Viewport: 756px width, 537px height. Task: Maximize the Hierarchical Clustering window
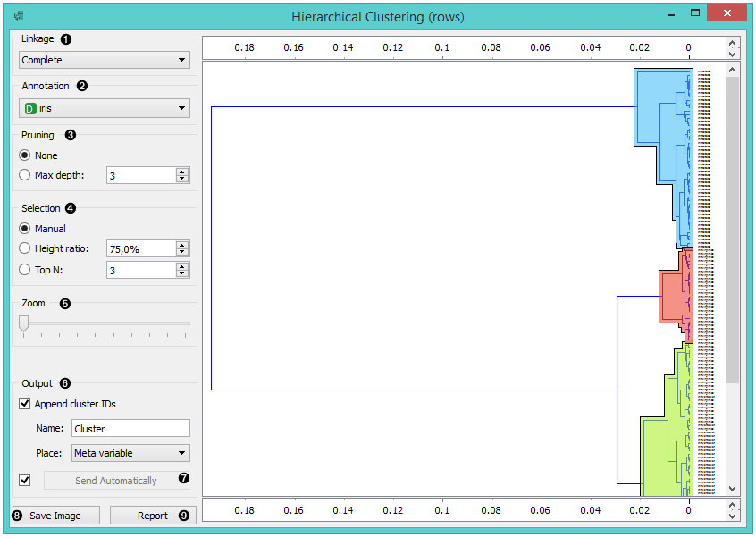695,14
